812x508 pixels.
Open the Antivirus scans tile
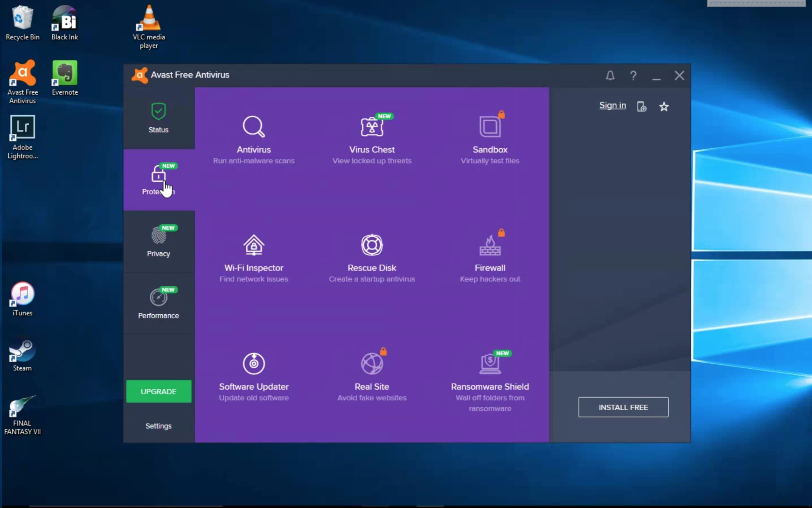[x=254, y=139]
